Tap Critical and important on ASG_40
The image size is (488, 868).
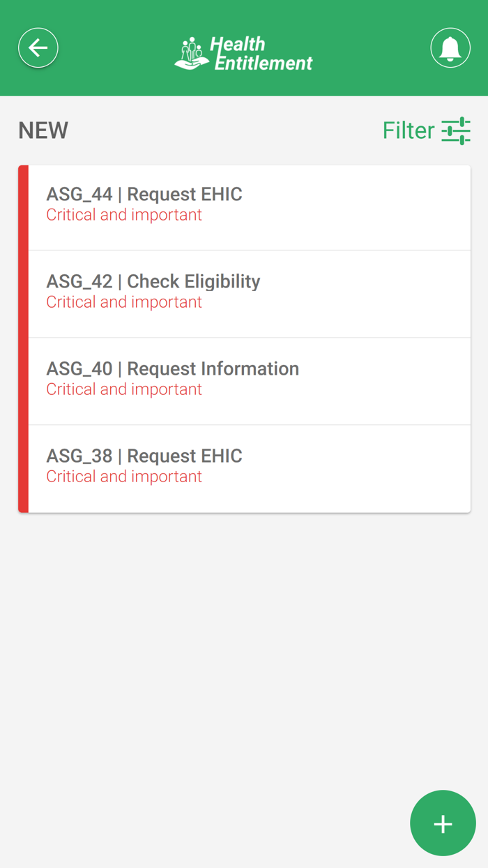(x=123, y=389)
